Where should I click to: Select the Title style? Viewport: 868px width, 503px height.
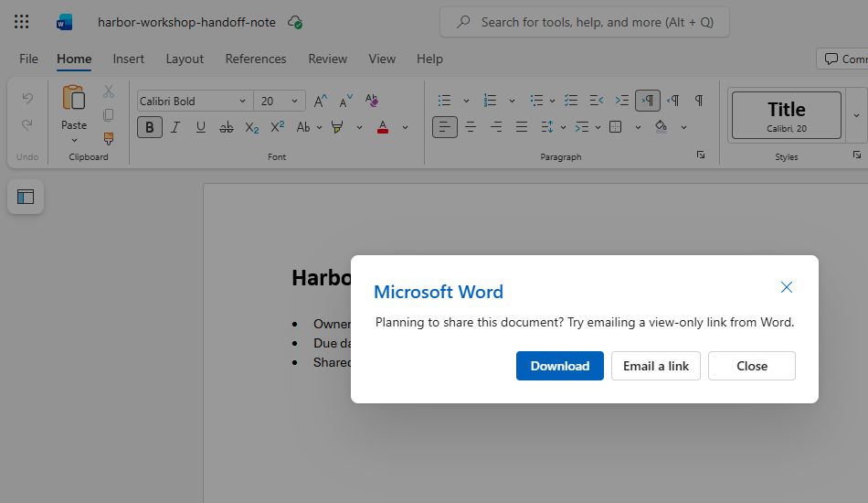pos(787,115)
